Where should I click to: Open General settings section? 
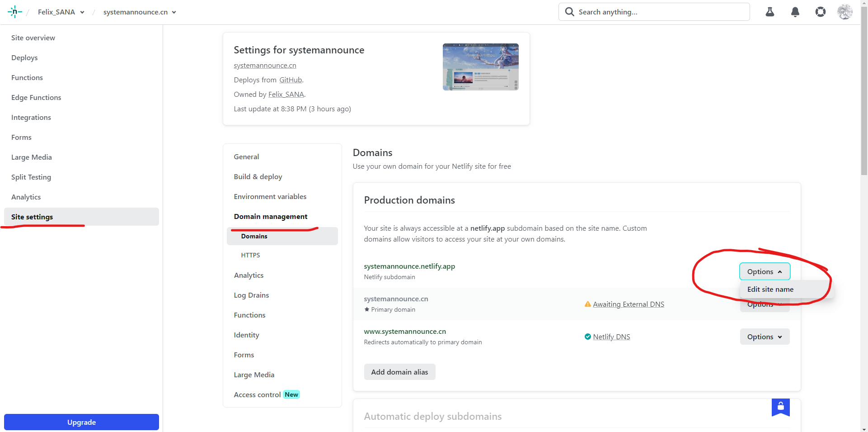tap(246, 157)
